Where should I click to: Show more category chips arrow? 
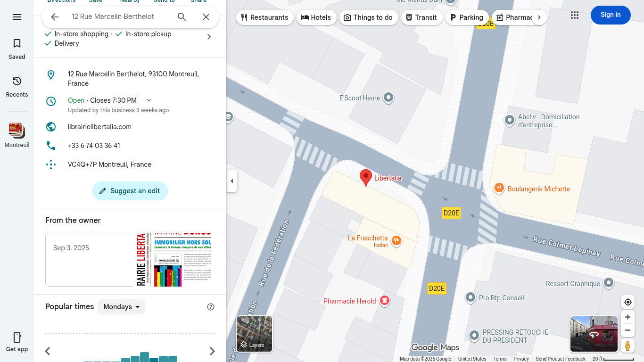[539, 17]
